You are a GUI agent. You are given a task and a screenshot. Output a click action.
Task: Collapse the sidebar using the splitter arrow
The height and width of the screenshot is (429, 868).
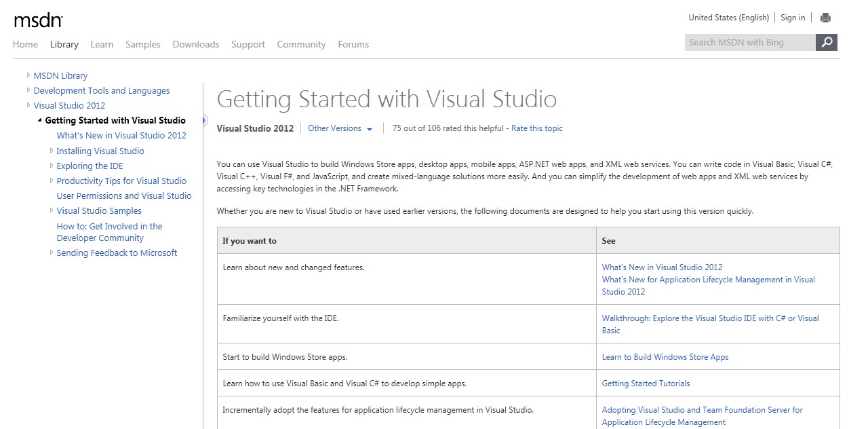click(204, 121)
